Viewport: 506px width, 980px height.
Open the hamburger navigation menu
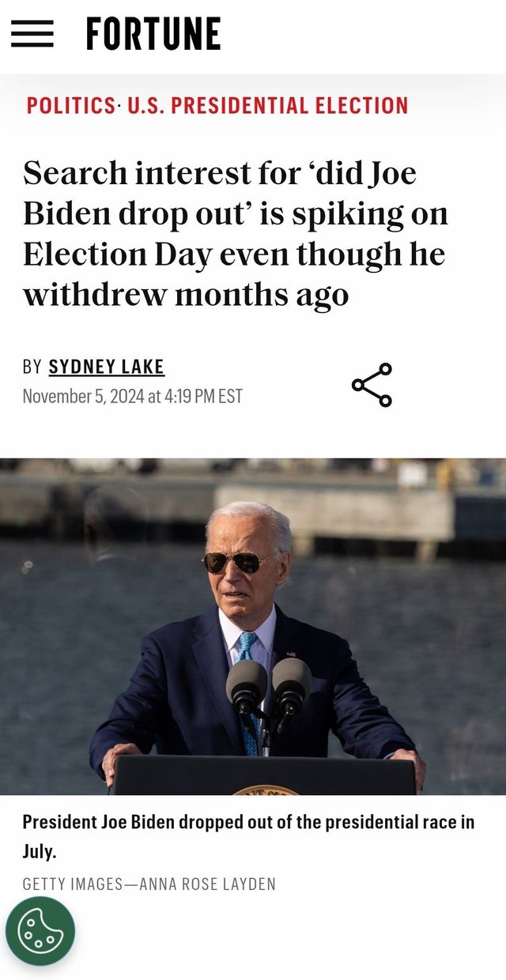(x=32, y=34)
